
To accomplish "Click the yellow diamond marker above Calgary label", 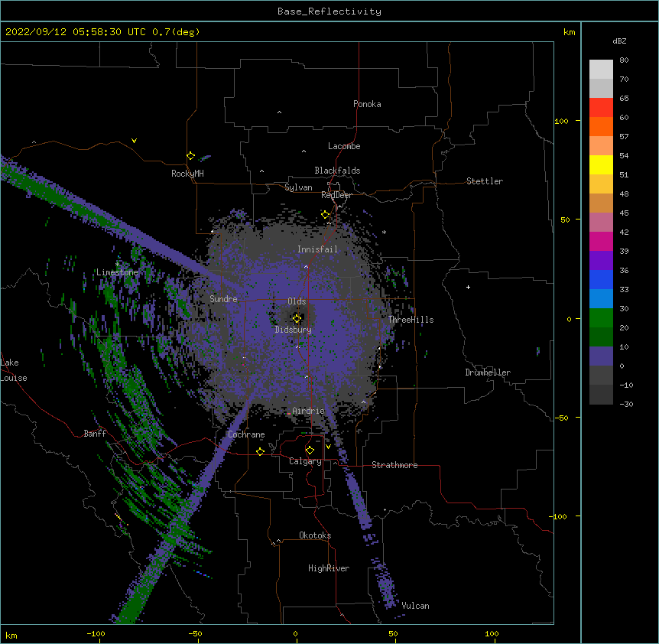I will tap(310, 450).
